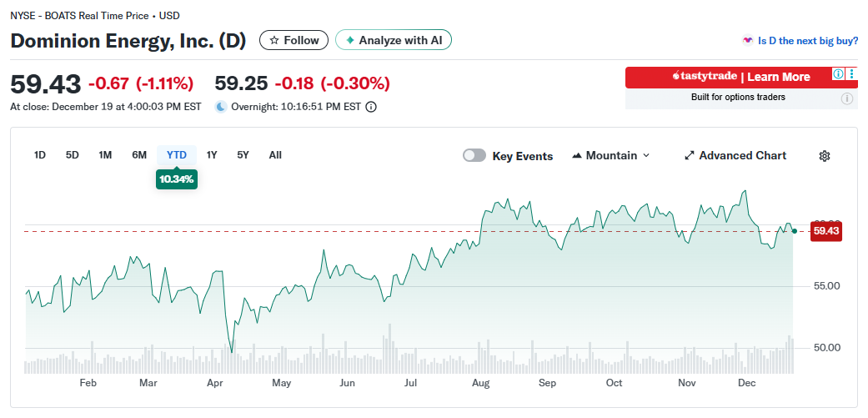Expand the Mountain chart type dropdown
The image size is (868, 418).
[611, 155]
